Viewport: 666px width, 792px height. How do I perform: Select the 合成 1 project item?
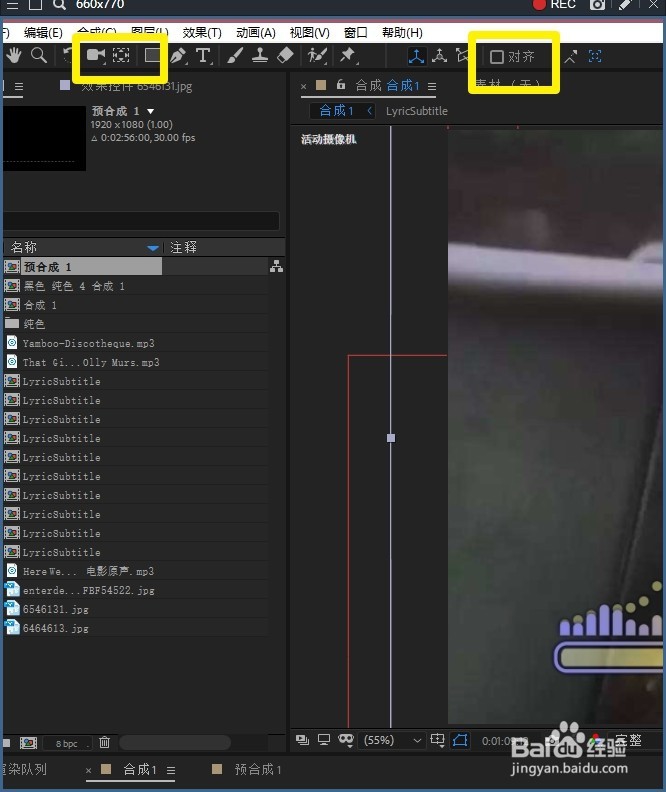(40, 305)
